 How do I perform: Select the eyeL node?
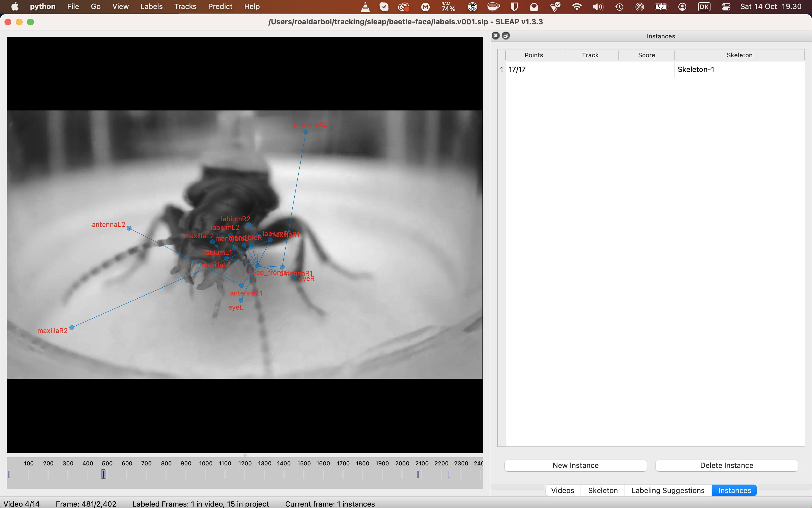(x=241, y=300)
